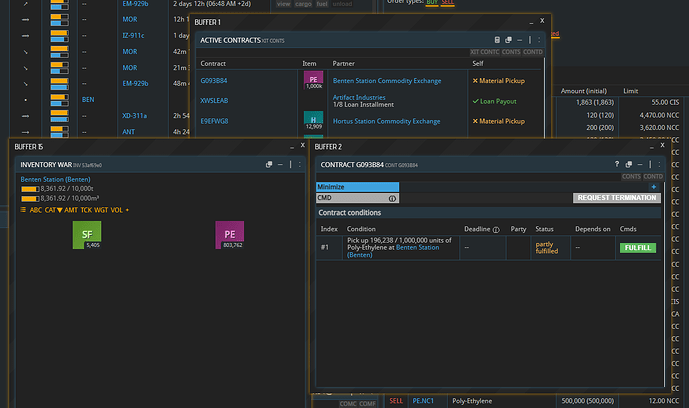Click horizontal split icon in Inventory WAR header
Screen dimensions: 689x408
click(x=280, y=165)
